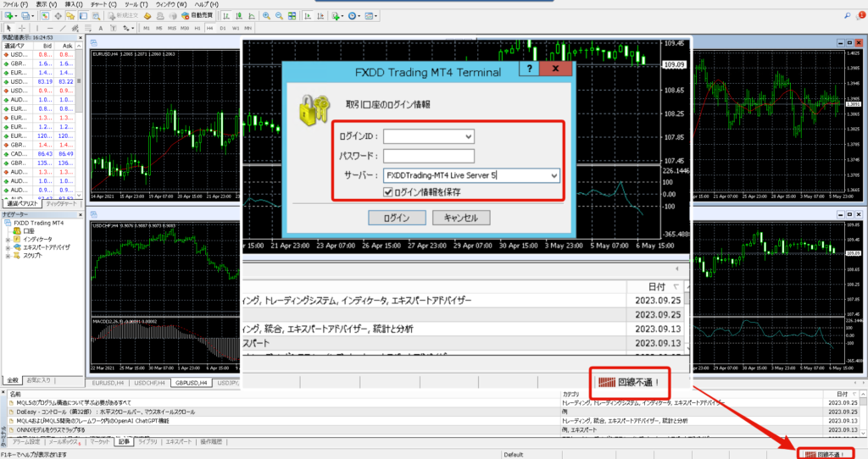The width and height of the screenshot is (868, 459).
Task: Open the Strategy Tester magnifier icon
Action: coord(96,16)
